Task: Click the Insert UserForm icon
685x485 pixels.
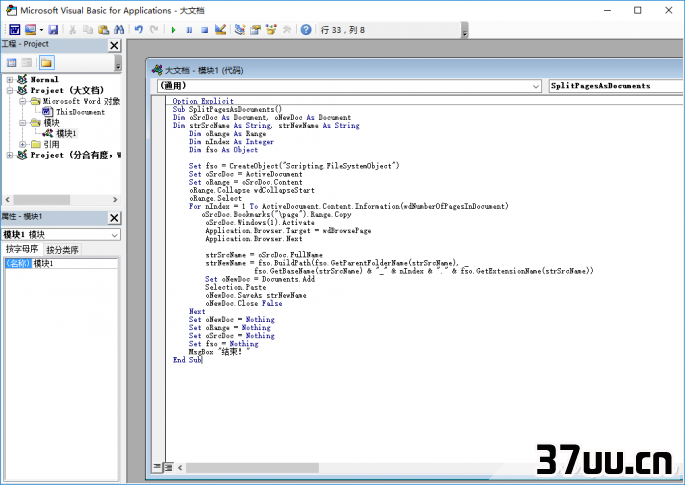Action: pyautogui.click(x=30, y=30)
